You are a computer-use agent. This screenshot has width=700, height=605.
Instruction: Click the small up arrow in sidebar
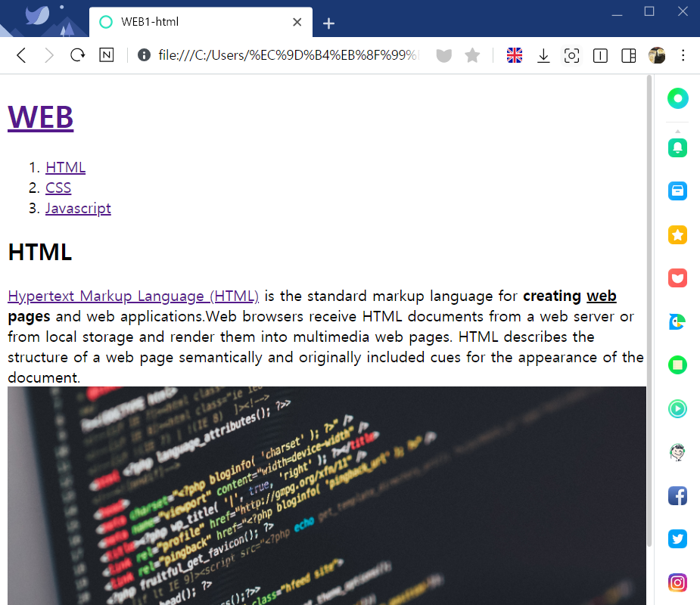click(x=678, y=131)
